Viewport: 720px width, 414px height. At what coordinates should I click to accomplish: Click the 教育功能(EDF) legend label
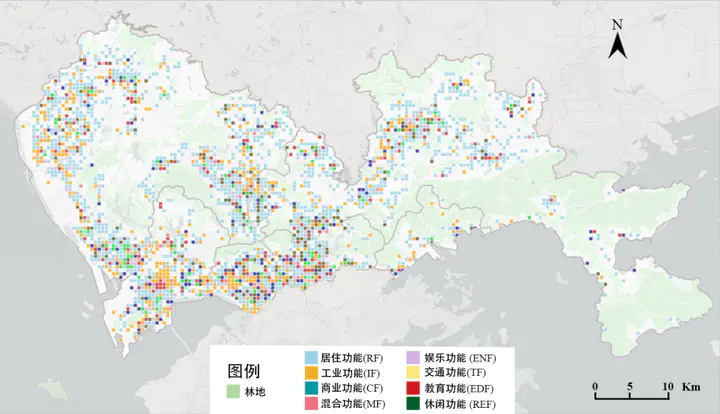click(x=459, y=388)
